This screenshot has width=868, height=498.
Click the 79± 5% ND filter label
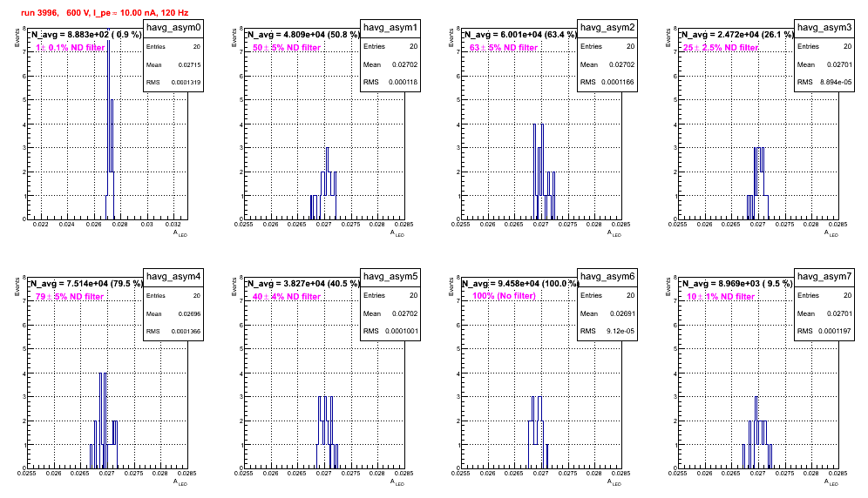[x=70, y=297]
